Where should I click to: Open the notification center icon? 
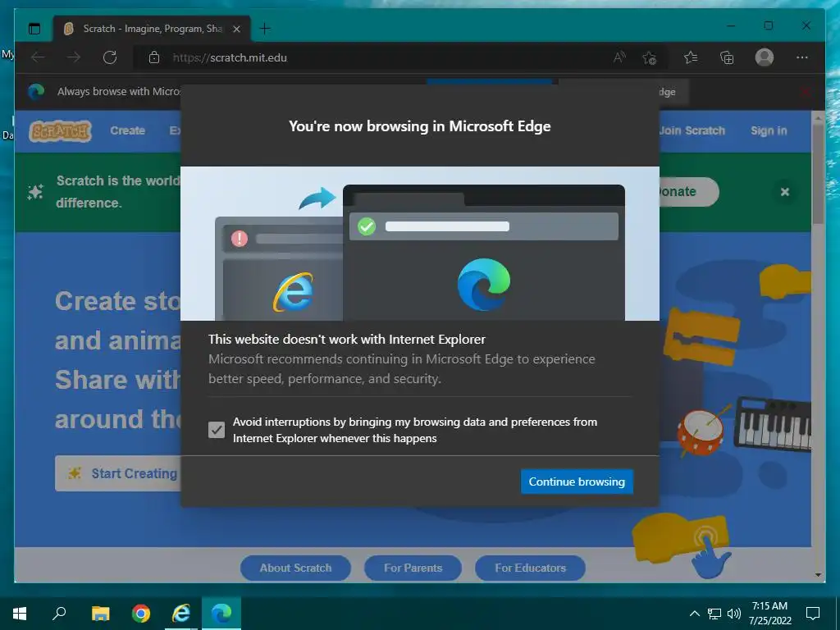pyautogui.click(x=813, y=614)
